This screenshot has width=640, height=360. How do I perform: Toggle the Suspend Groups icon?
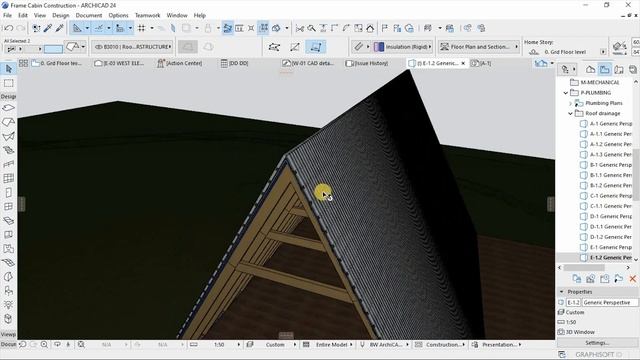[x=264, y=28]
